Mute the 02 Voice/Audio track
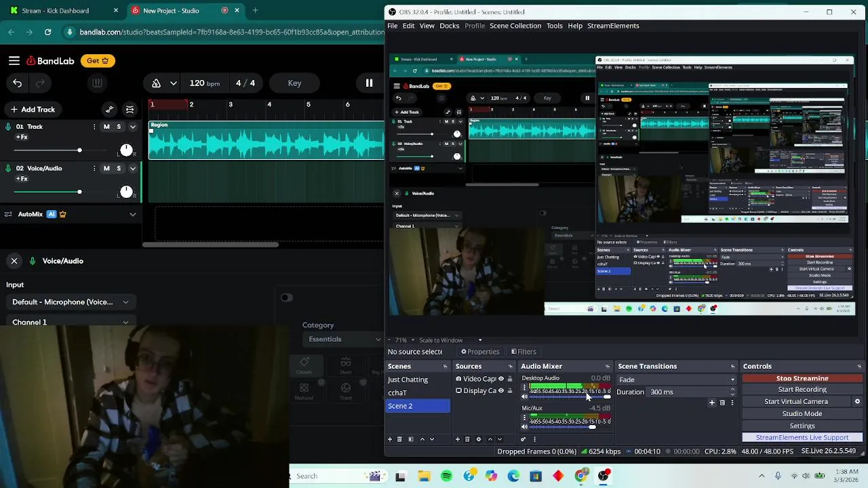 [106, 168]
